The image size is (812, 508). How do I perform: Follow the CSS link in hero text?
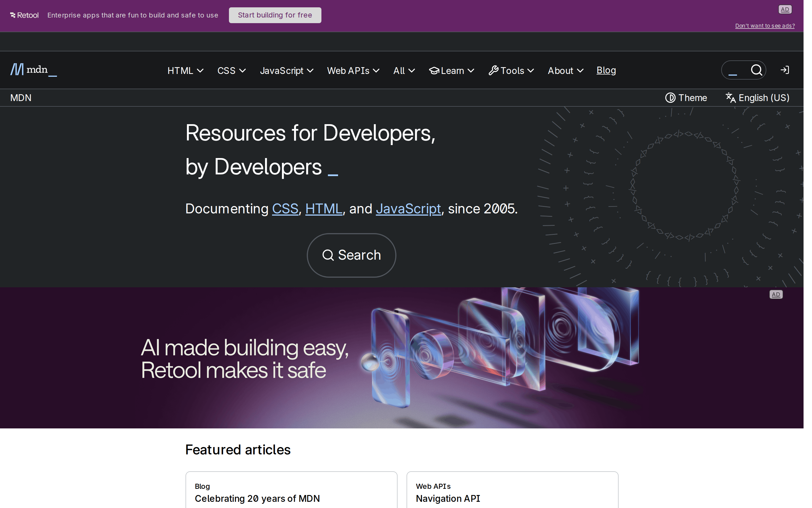(285, 209)
